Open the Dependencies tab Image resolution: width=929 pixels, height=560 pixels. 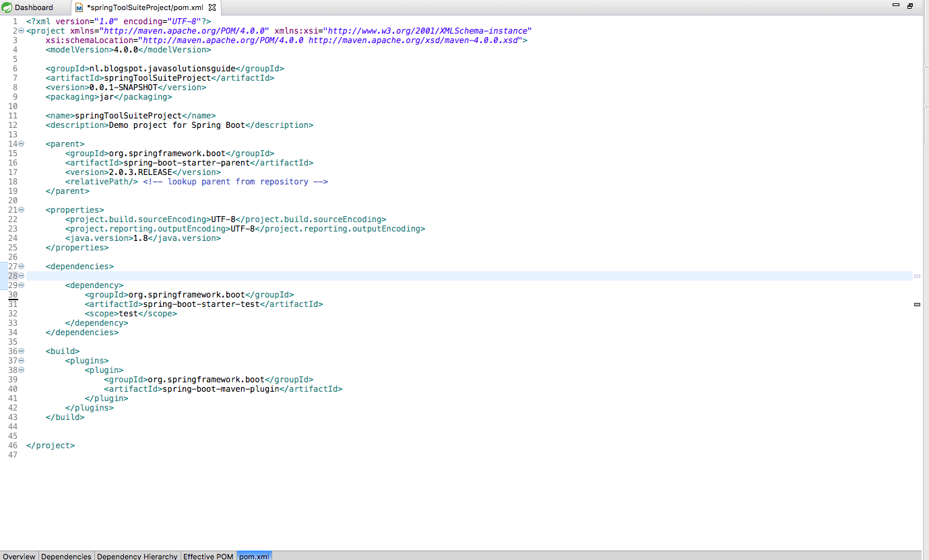66,556
